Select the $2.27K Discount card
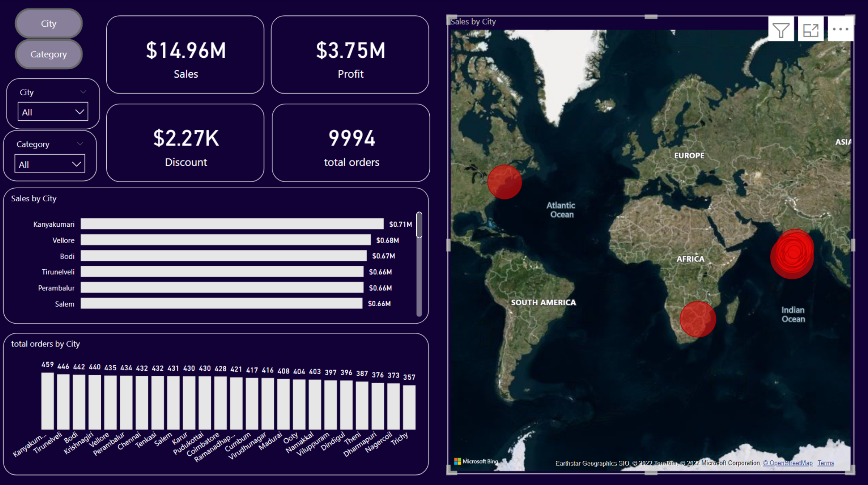The height and width of the screenshot is (485, 868). point(185,143)
